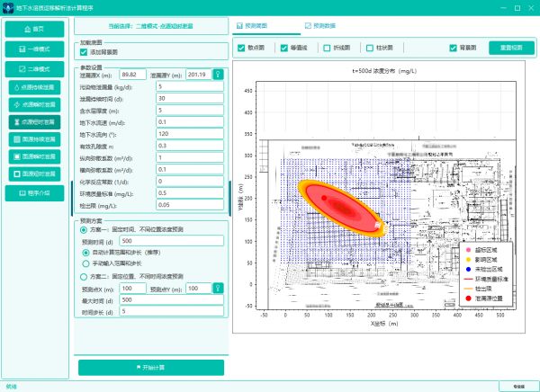Click 重置视图 reset view button
This screenshot has height=392, width=540.
pos(509,48)
